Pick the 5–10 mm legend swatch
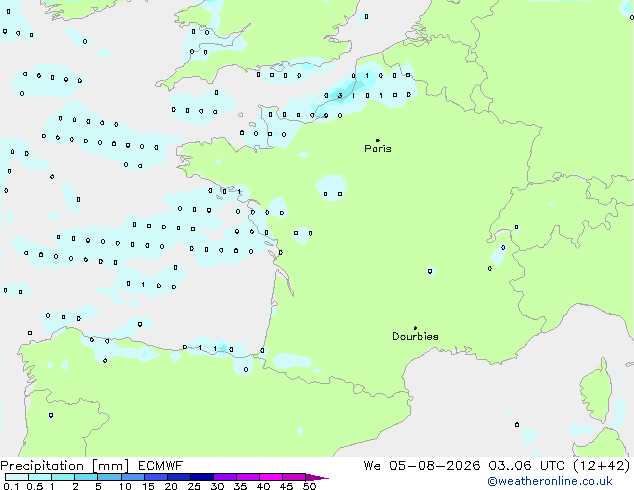The height and width of the screenshot is (490, 634). tap(109, 477)
